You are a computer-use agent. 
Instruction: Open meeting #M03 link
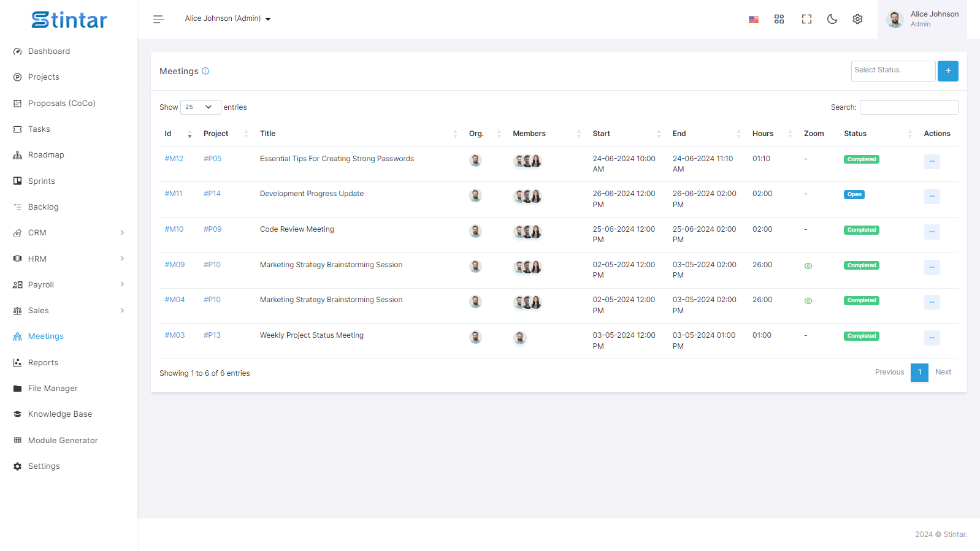click(x=175, y=335)
